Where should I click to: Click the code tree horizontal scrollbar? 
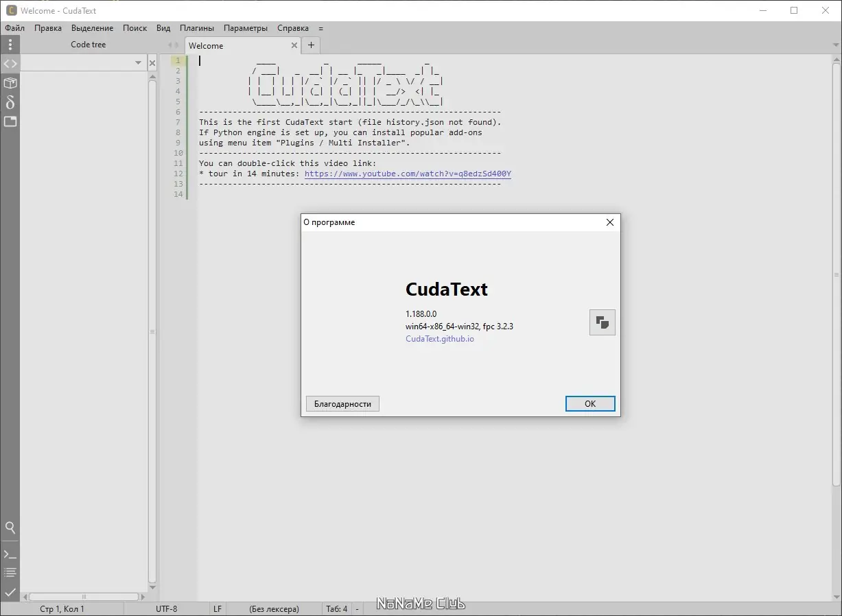[84, 597]
